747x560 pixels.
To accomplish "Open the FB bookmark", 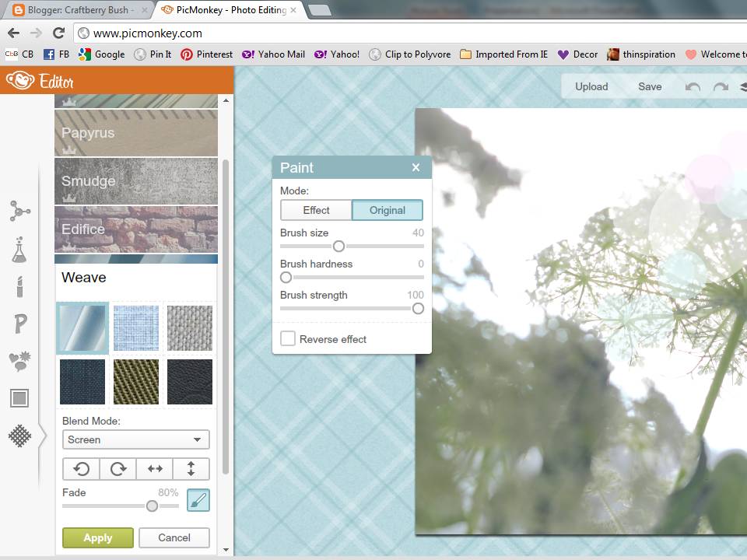I will click(56, 54).
